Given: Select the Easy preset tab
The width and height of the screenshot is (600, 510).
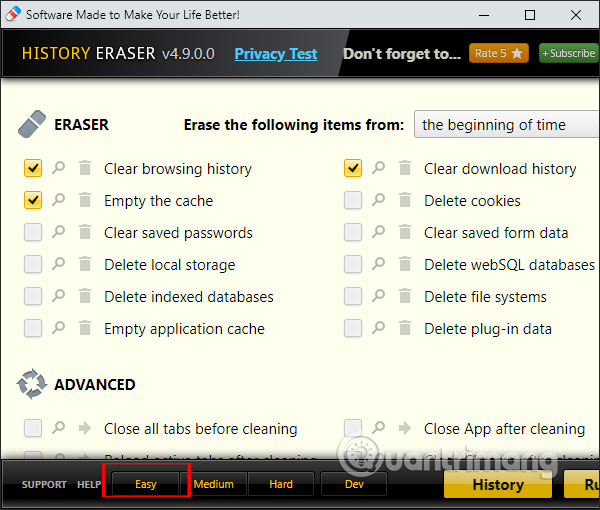Looking at the screenshot, I should click(x=146, y=484).
